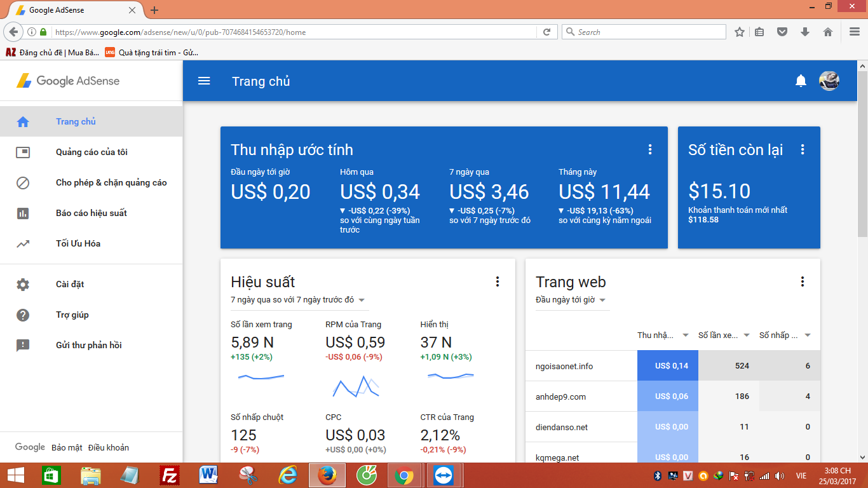The height and width of the screenshot is (488, 868).
Task: Expand Hiệu suất period dropdown
Action: coord(362,300)
